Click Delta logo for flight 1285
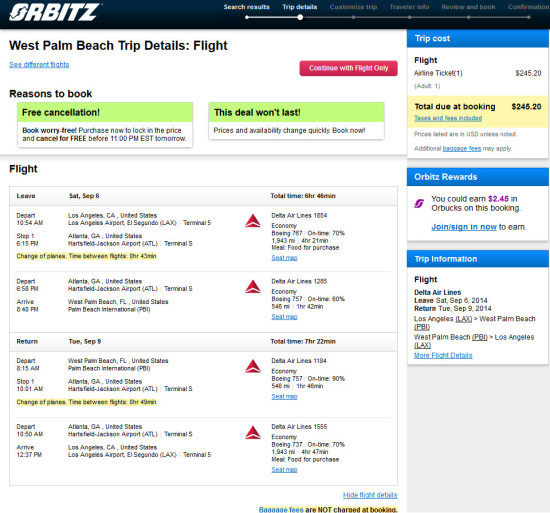The image size is (550, 513). [253, 287]
